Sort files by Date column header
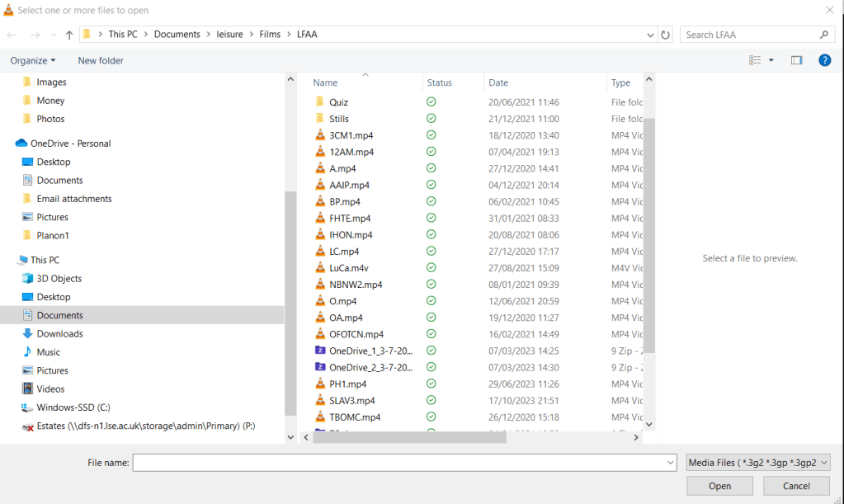The image size is (844, 504). [498, 82]
